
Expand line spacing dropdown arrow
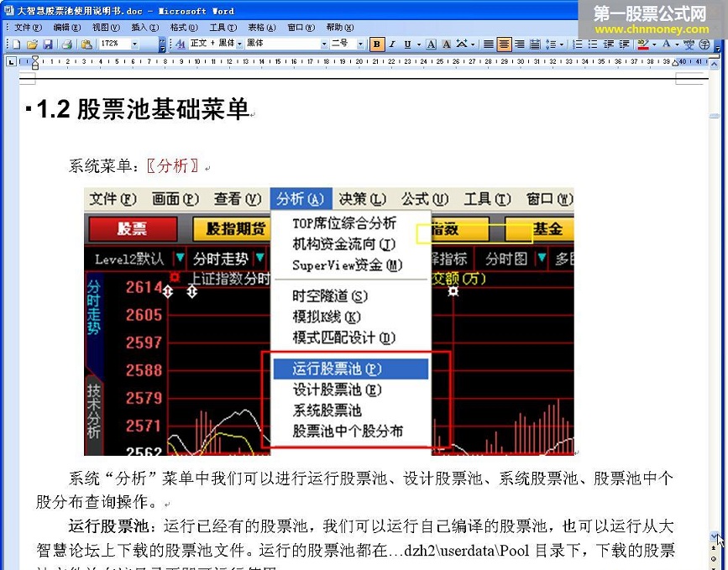point(562,44)
